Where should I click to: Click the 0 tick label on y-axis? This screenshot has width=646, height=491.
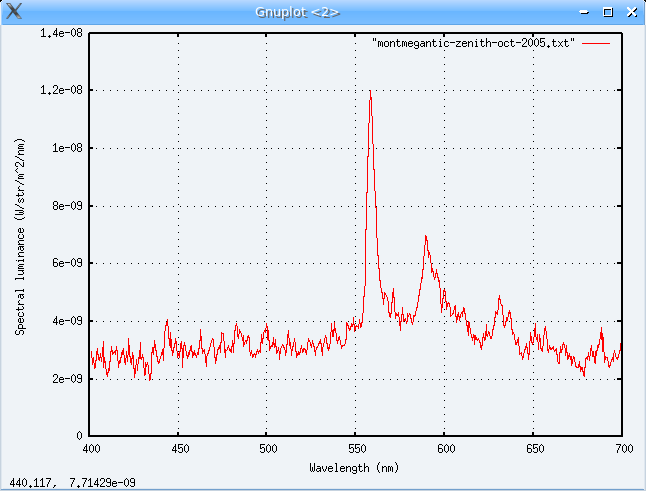[x=79, y=437]
